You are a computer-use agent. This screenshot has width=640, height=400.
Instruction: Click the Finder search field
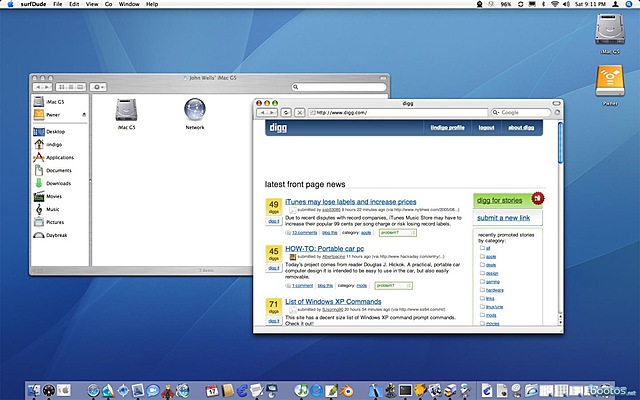pyautogui.click(x=339, y=87)
